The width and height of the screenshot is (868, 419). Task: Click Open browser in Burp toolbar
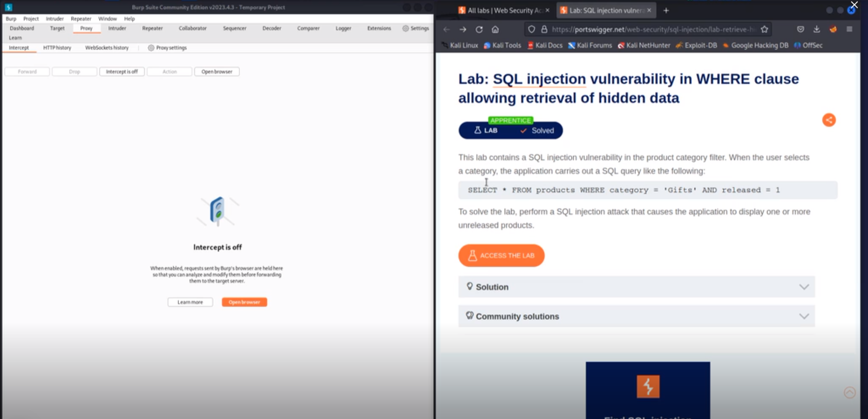click(217, 71)
